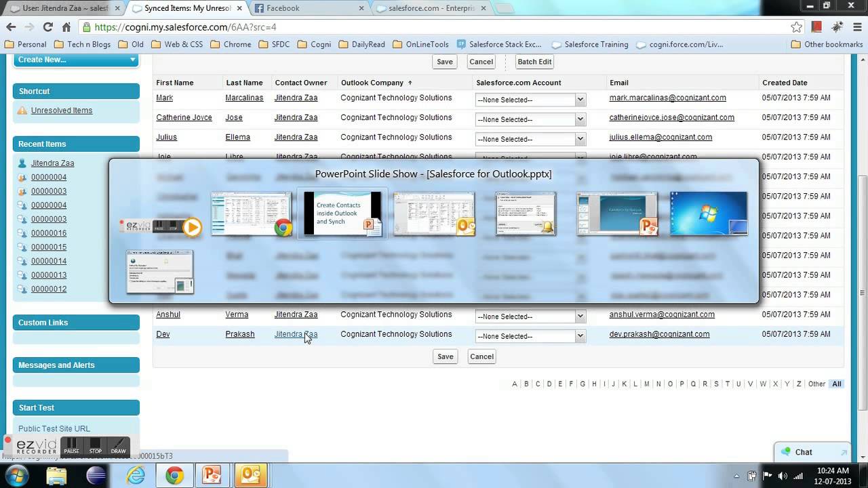Select the Chrome window thumbnail in switcher
Viewport: 868px width, 488px height.
pyautogui.click(x=252, y=213)
